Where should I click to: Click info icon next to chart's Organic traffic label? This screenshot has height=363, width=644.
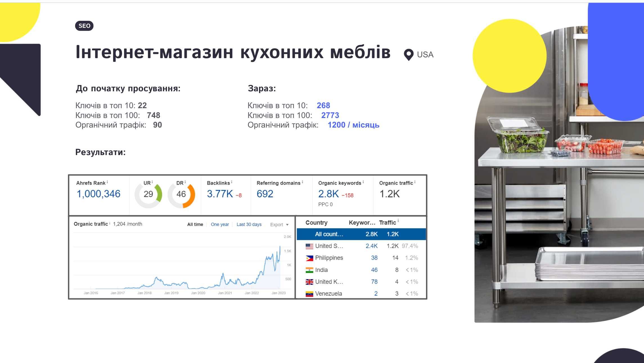click(x=110, y=223)
